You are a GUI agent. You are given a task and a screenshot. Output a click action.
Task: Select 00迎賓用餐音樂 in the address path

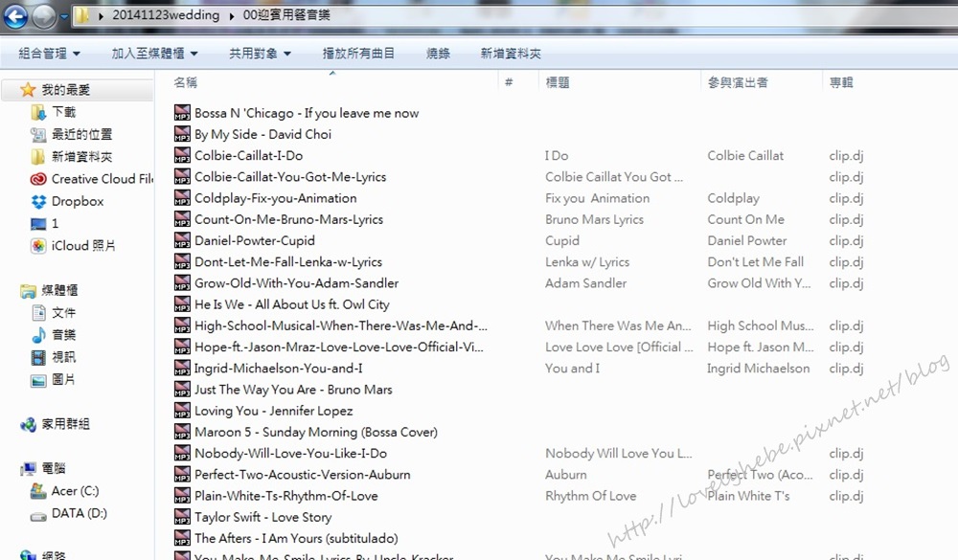click(286, 15)
